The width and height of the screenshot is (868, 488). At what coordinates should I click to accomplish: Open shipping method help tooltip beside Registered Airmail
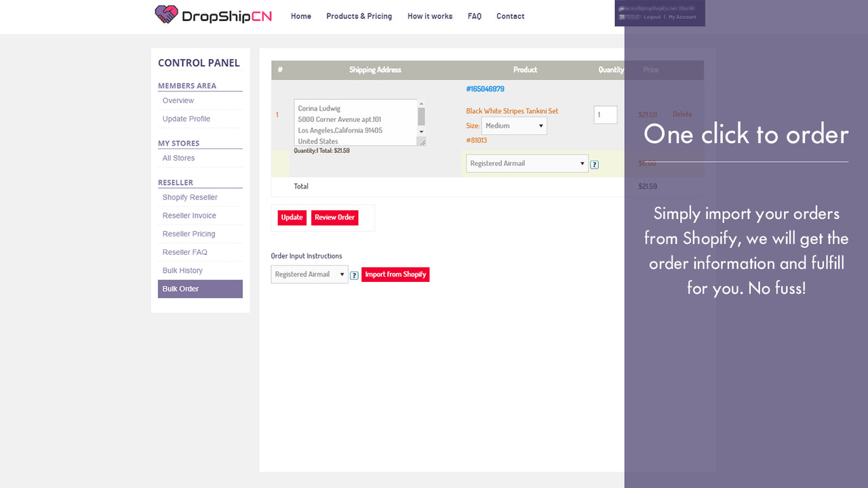click(595, 164)
